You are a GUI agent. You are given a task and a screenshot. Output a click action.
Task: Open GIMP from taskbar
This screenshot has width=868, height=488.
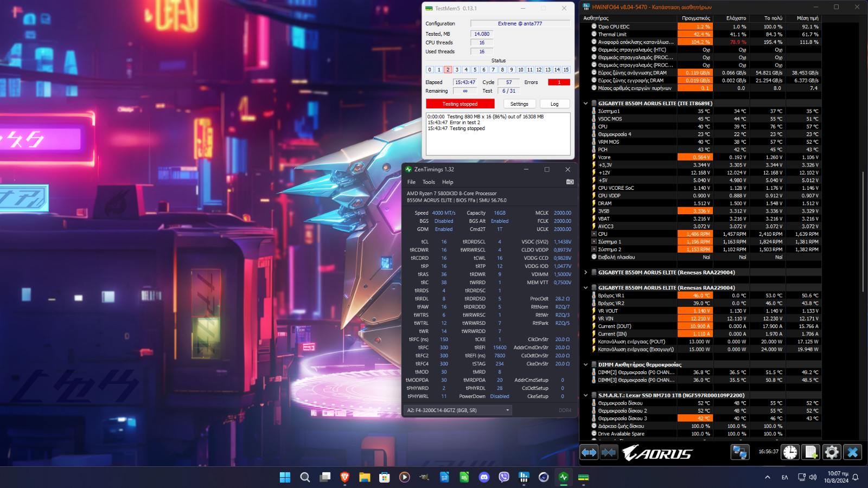pos(424,477)
